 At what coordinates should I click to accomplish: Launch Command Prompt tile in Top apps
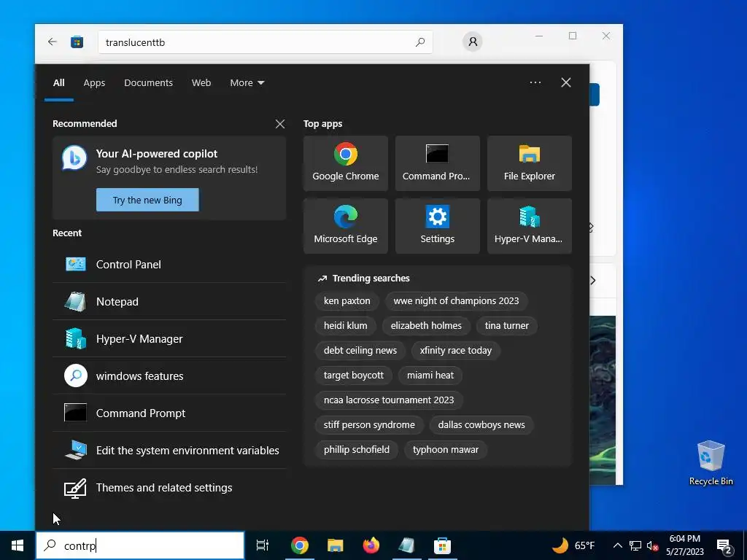[438, 163]
